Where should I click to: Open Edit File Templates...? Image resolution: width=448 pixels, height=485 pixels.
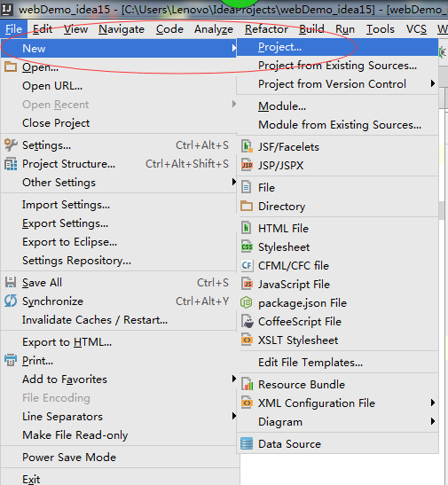[337, 363]
